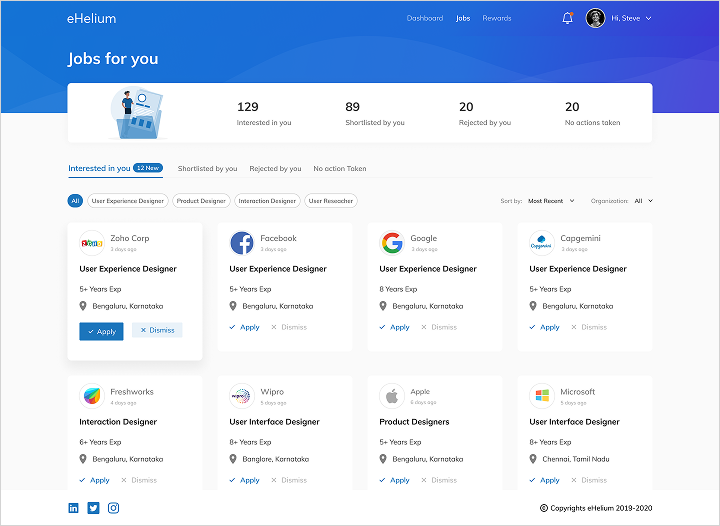The height and width of the screenshot is (526, 720).
Task: Open the Instagram footer icon
Action: (113, 508)
